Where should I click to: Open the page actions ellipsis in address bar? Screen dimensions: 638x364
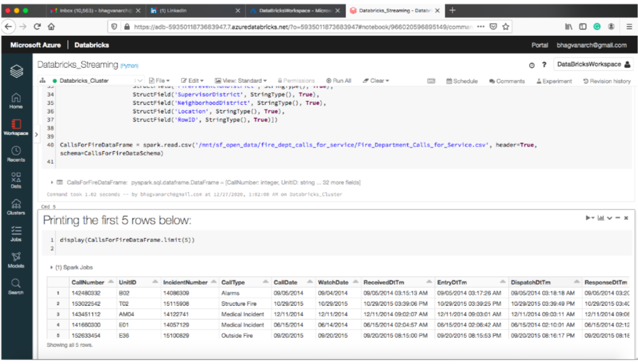[481, 26]
